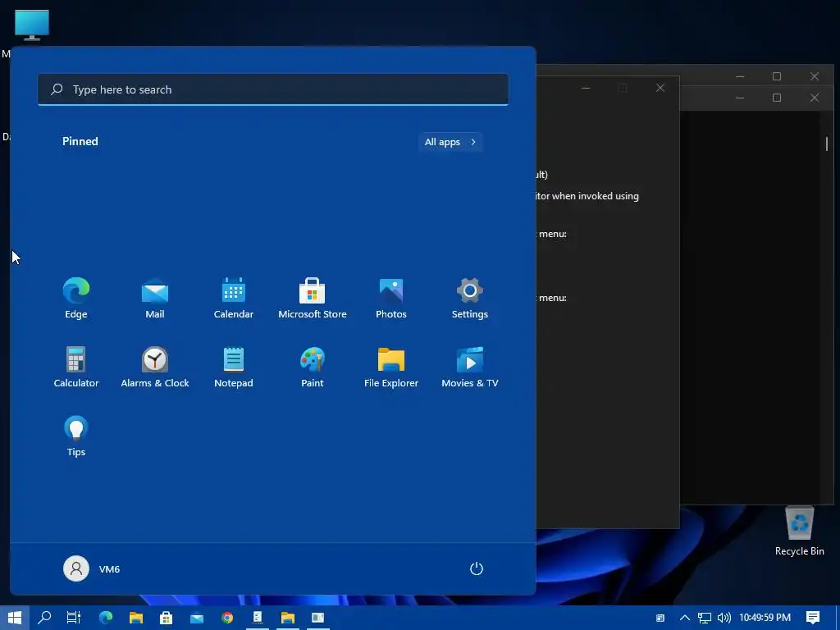840x630 pixels.
Task: Open taskbar search magnifier
Action: coord(44,618)
